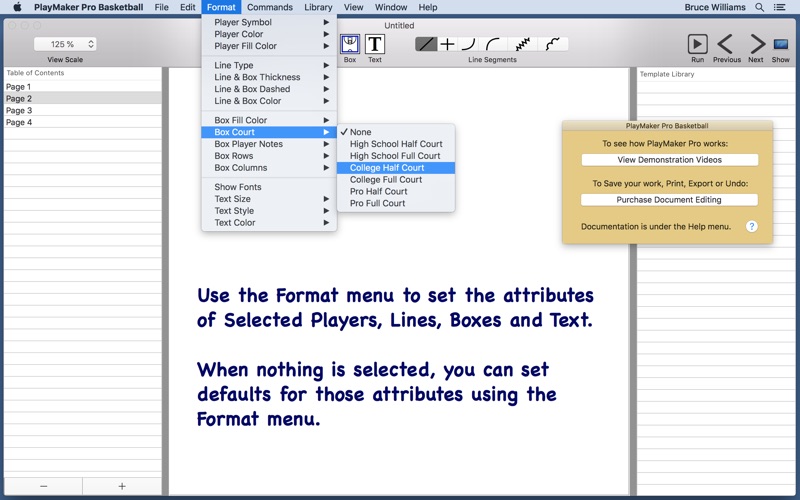The image size is (800, 500).
Task: Expand Box Fill Color submenu
Action: pos(269,120)
